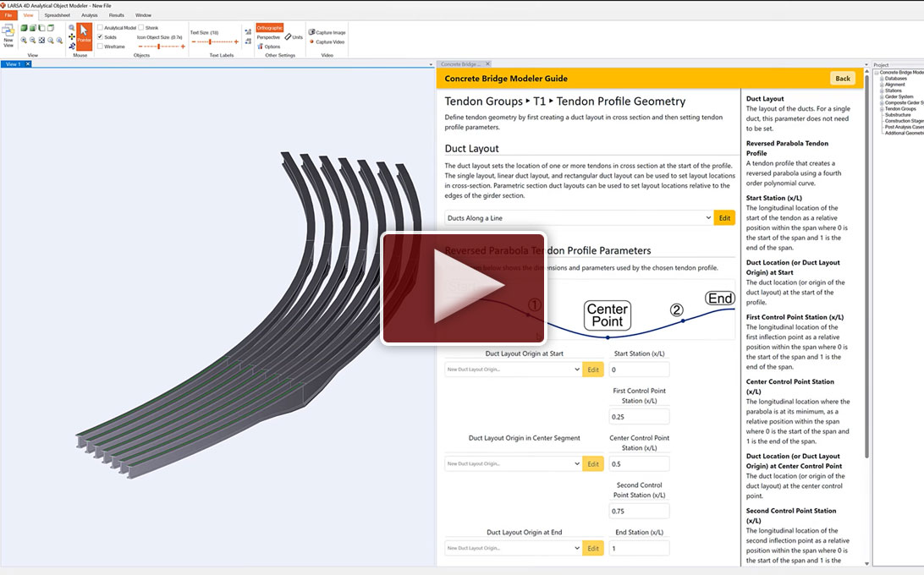The height and width of the screenshot is (575, 924).
Task: Click Edit for Duct Layout Origin in Center Segment
Action: [x=593, y=463]
